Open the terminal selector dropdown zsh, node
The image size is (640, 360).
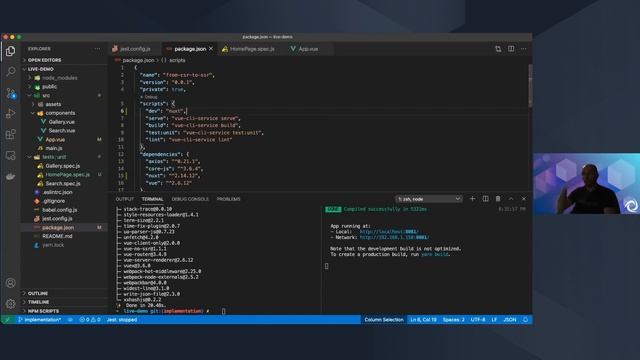tap(429, 199)
